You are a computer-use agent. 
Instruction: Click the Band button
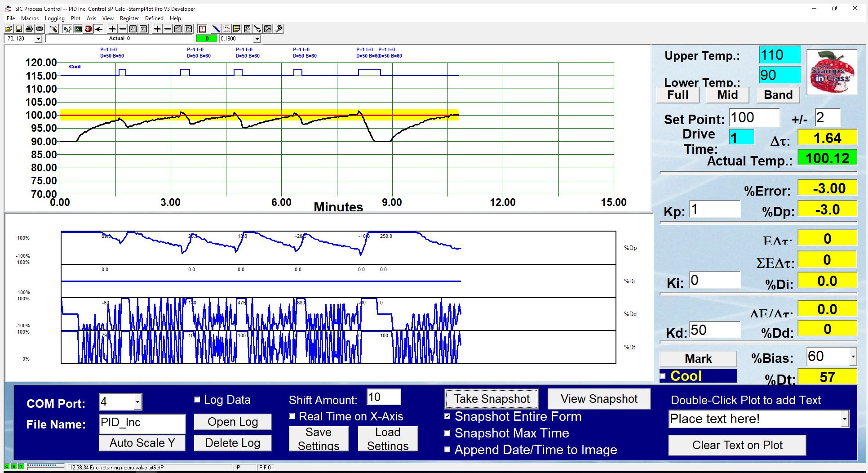[778, 95]
